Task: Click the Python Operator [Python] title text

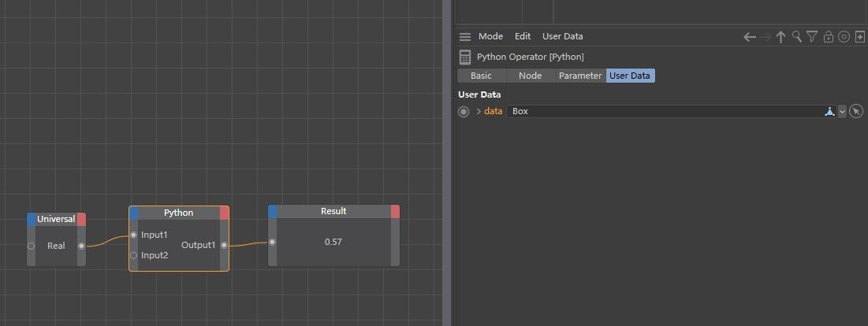Action: click(531, 57)
